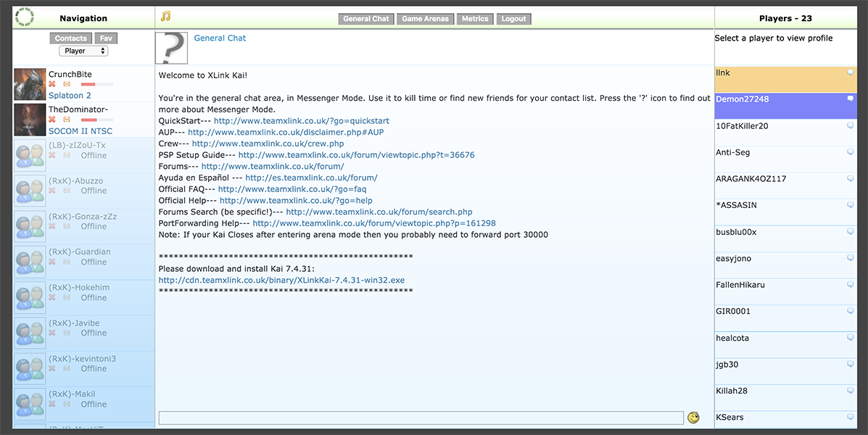Click the X icon for (RxK)-kevintoni3
The width and height of the screenshot is (868, 435).
point(52,368)
